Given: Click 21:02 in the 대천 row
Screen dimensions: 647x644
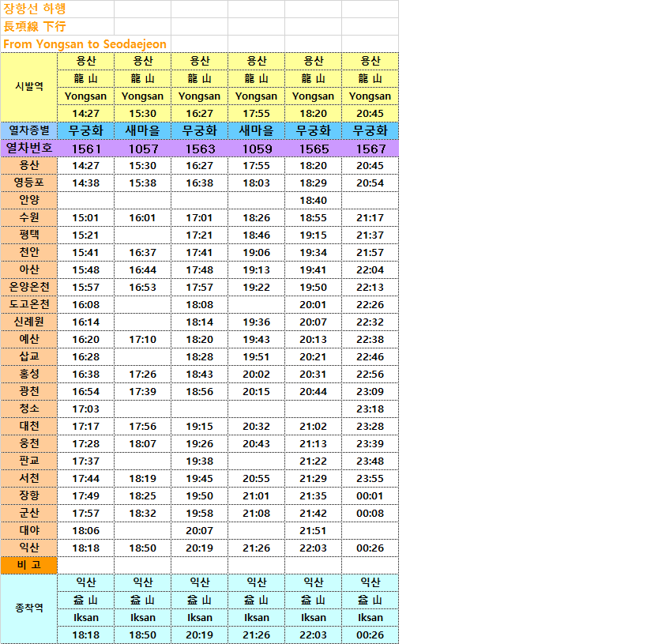Looking at the screenshot, I should (314, 426).
